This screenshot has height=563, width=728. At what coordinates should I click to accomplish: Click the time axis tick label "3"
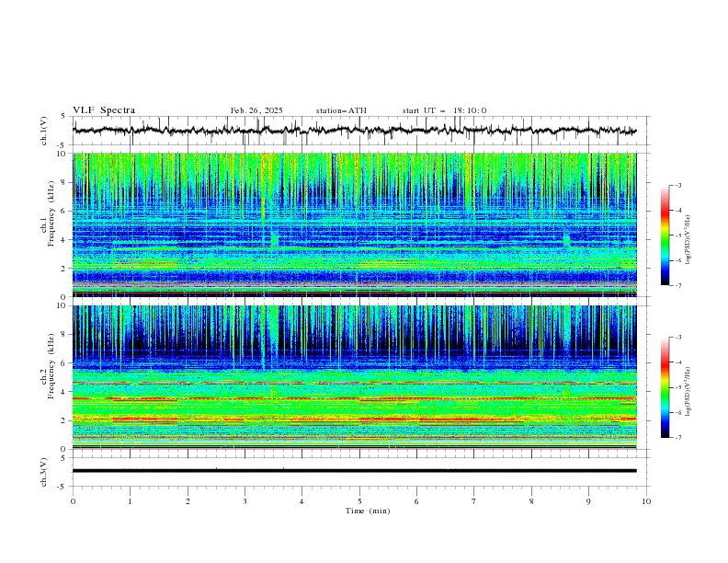(x=245, y=501)
